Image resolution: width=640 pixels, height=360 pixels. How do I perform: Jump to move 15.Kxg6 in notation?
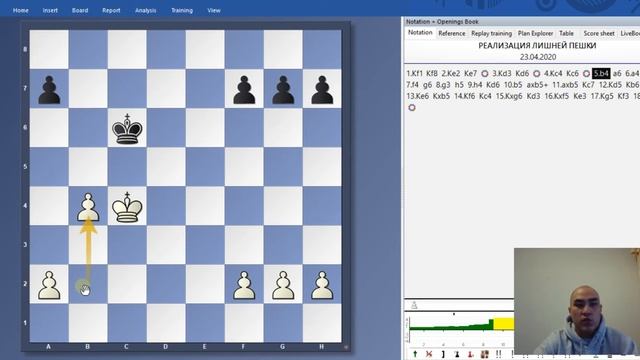pos(509,96)
